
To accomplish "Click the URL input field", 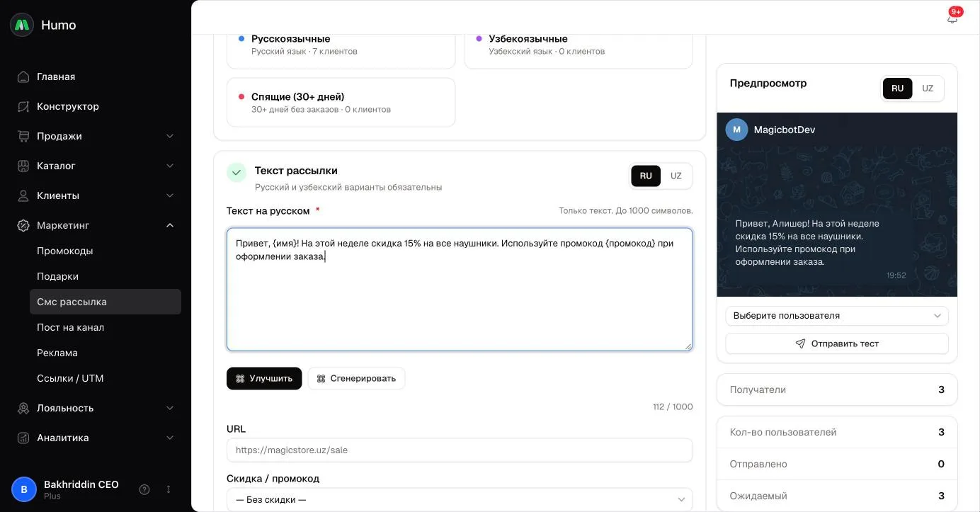I will click(x=460, y=450).
